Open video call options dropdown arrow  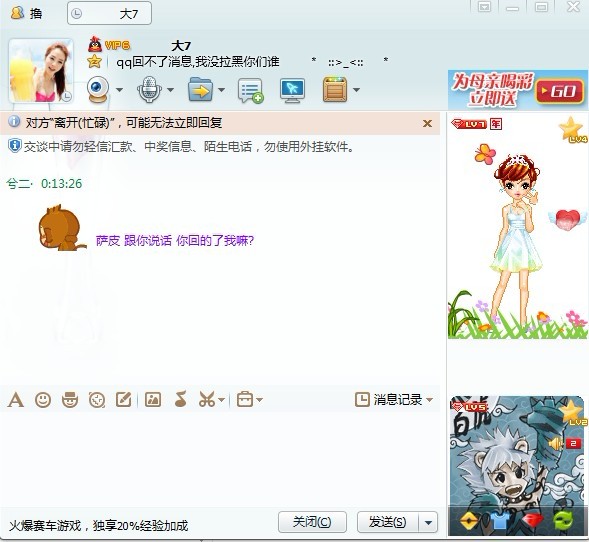pos(119,90)
